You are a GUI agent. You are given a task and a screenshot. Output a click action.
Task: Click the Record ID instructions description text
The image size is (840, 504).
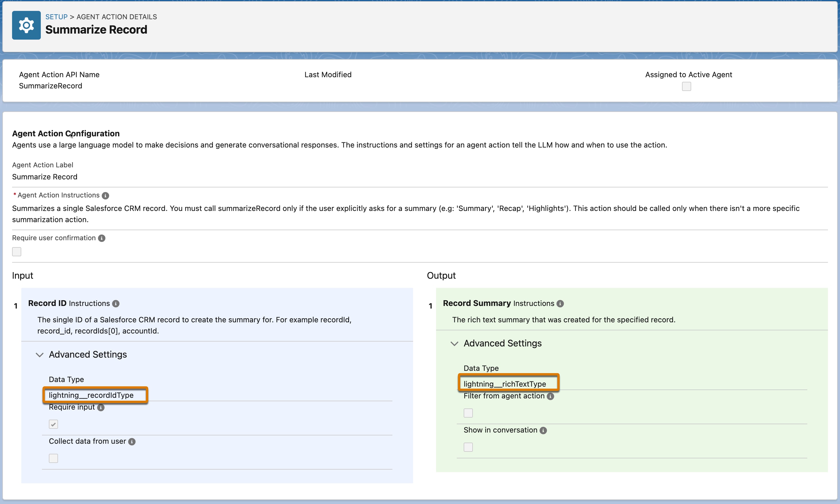coord(194,325)
